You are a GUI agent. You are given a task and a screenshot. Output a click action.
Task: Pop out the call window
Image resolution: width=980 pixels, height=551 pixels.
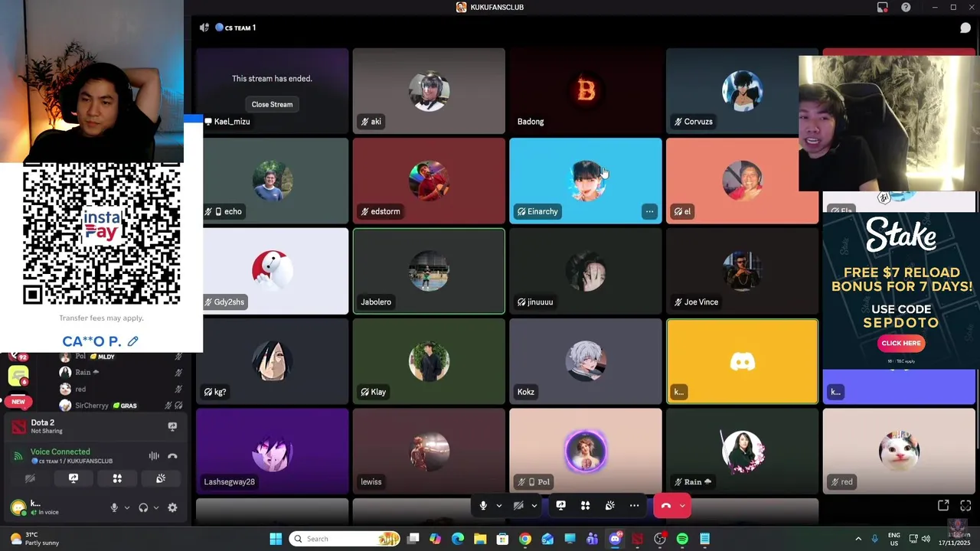point(943,505)
